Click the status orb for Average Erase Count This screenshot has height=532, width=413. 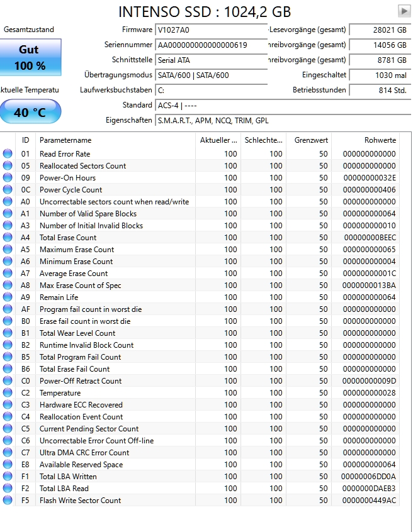[x=8, y=273]
